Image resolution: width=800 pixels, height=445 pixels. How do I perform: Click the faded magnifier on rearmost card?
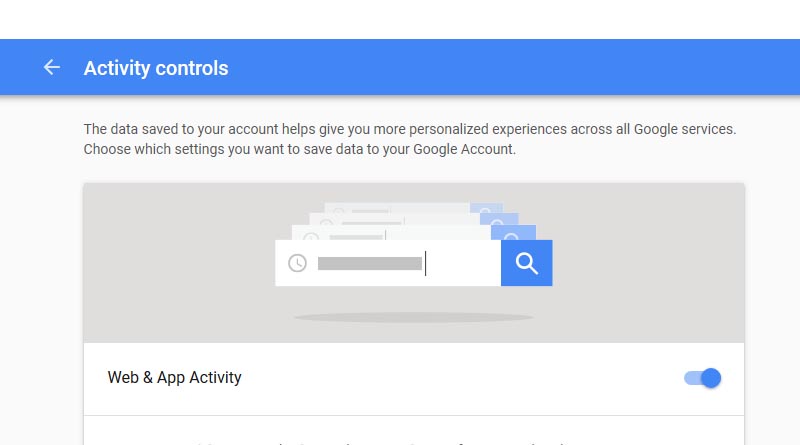[x=486, y=209]
